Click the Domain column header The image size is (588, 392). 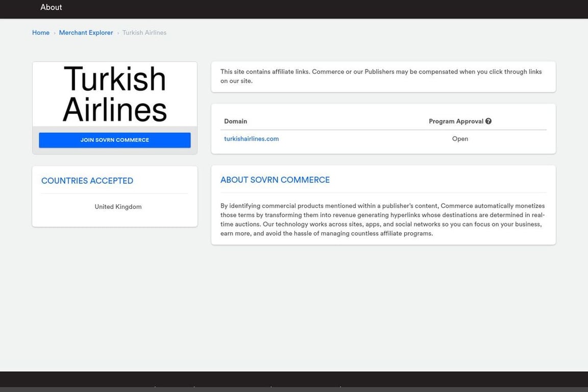[x=235, y=121]
